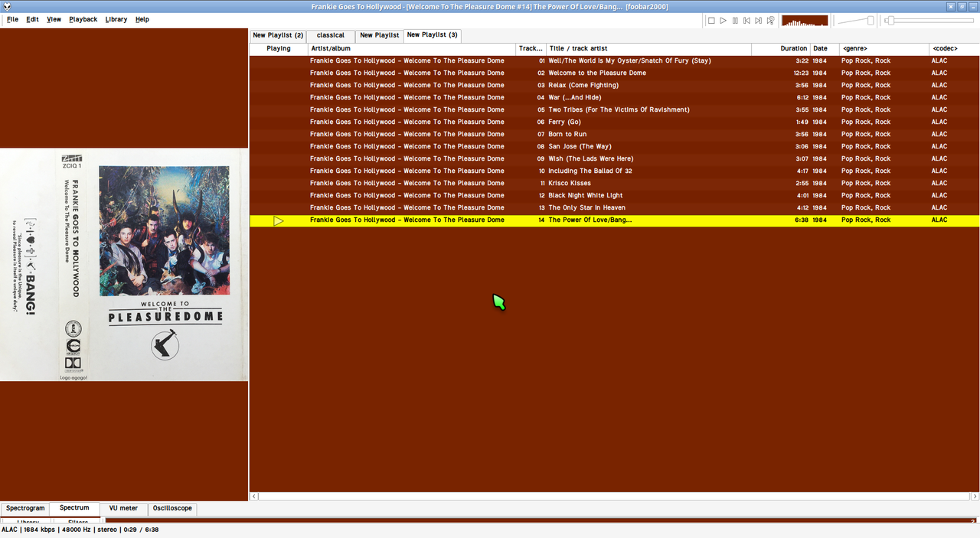Sort by Title / track artist header
The width and height of the screenshot is (980, 538).
point(649,48)
